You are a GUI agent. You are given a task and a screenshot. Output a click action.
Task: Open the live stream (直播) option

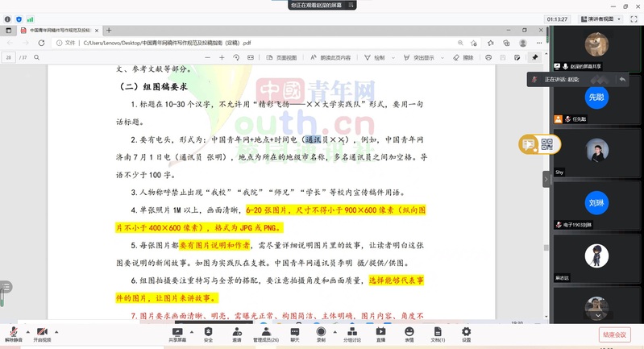tap(380, 334)
